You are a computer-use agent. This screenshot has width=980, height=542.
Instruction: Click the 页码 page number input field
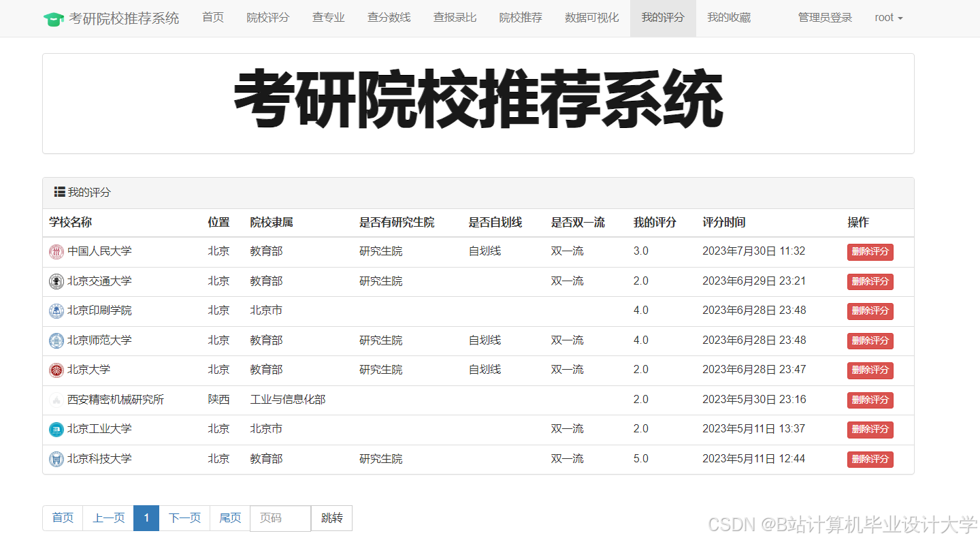pos(280,517)
